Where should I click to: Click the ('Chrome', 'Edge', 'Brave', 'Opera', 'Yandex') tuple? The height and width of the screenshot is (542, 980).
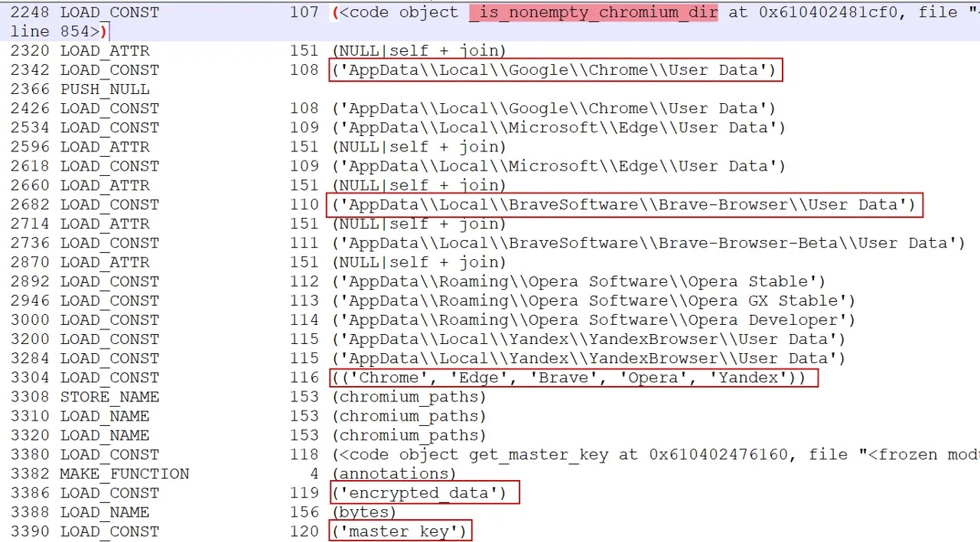(569, 377)
